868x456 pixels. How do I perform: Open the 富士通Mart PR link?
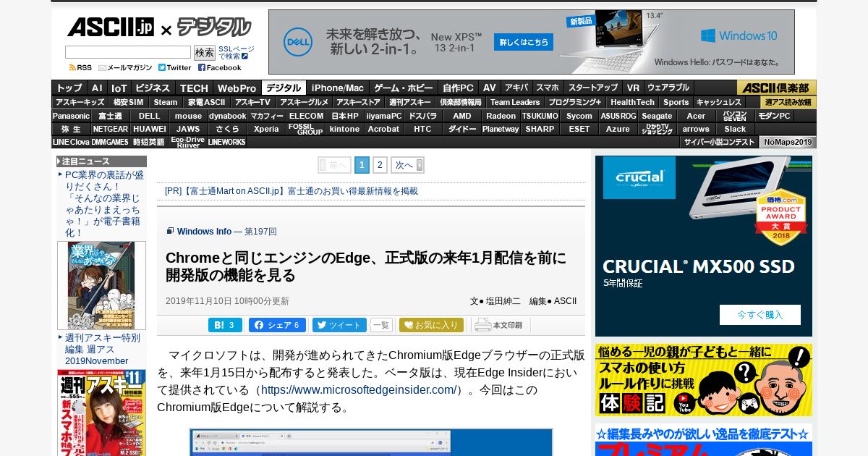(x=292, y=191)
